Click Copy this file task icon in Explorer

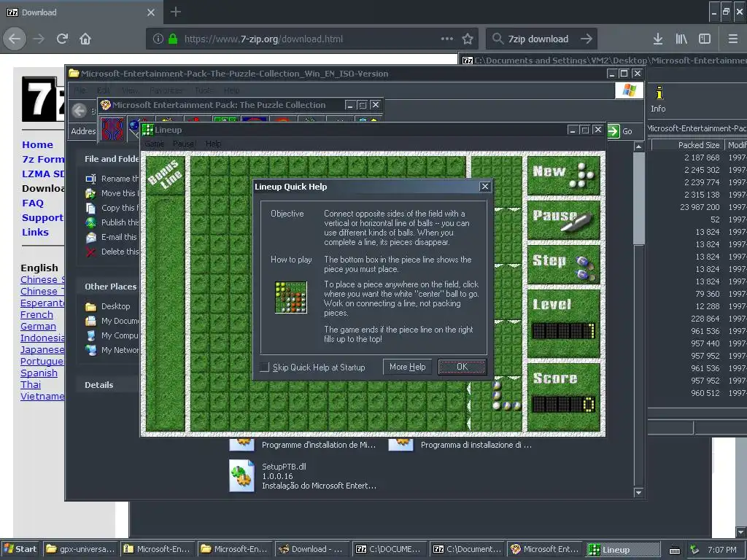click(x=90, y=208)
